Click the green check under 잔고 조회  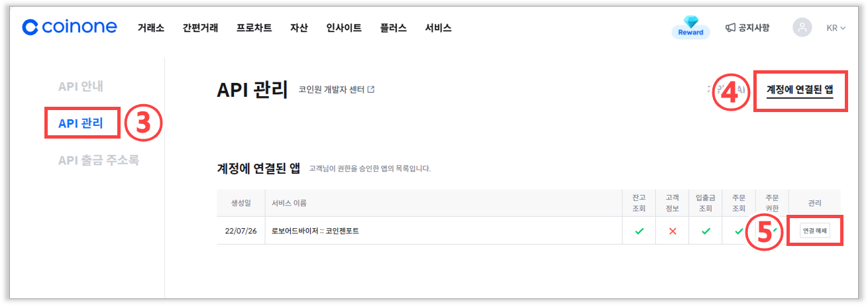[639, 231]
